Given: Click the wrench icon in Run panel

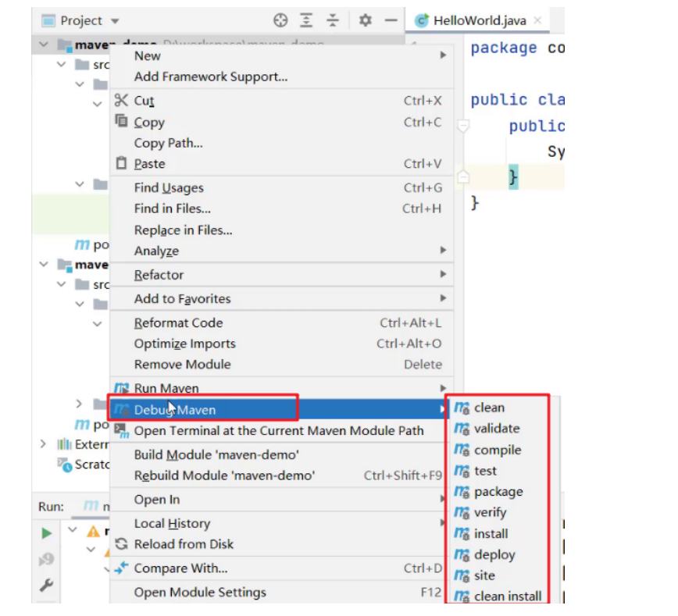Looking at the screenshot, I should point(46,585).
